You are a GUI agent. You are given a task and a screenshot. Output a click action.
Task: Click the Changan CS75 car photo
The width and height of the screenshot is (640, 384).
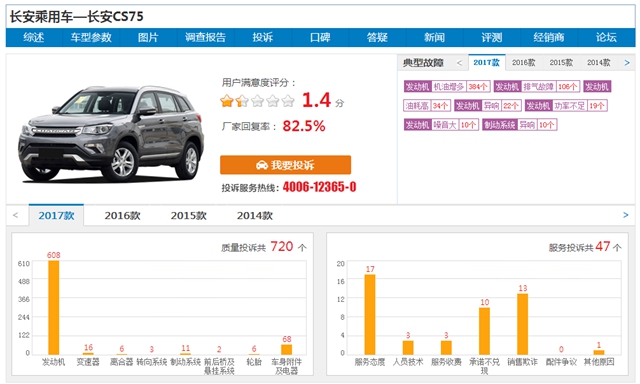click(x=111, y=133)
